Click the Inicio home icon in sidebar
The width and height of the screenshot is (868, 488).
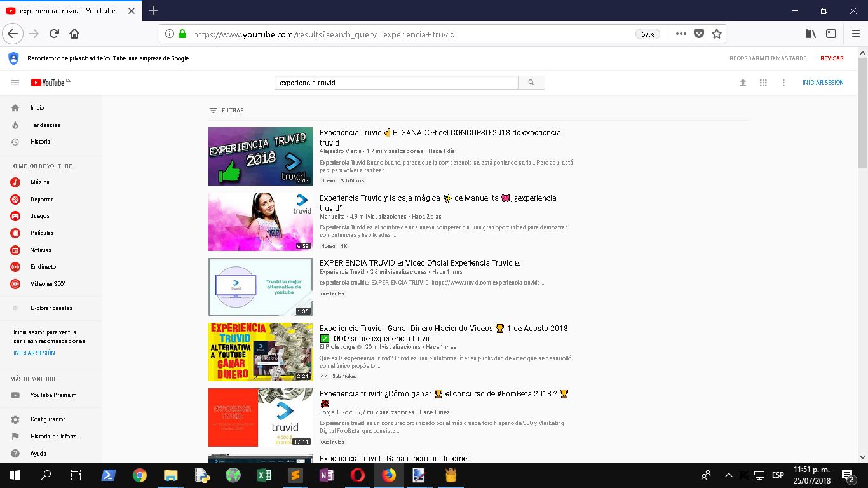[15, 108]
